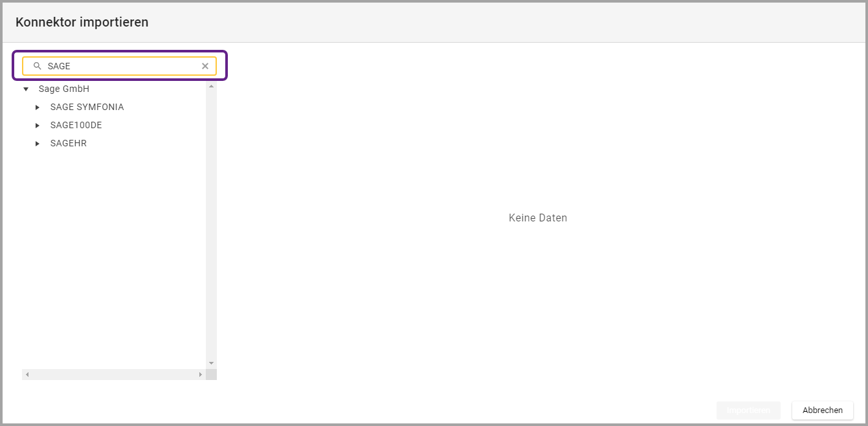
Task: Select the SAGE SYMFONIA tree item
Action: (87, 107)
